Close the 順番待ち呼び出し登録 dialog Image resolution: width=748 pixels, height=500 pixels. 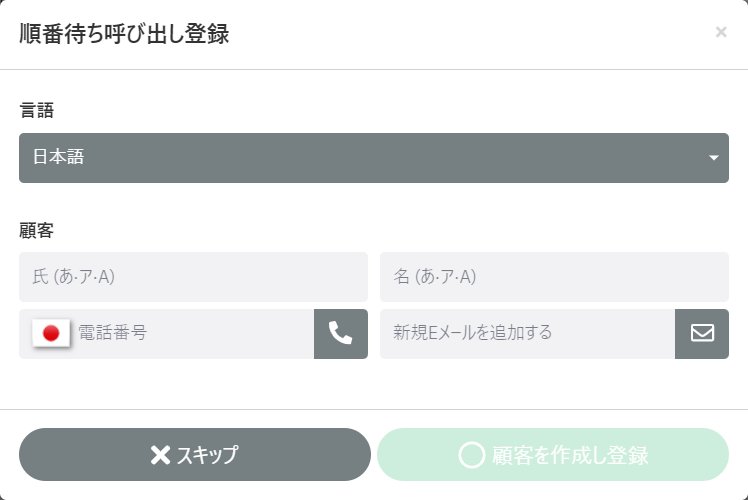721,33
